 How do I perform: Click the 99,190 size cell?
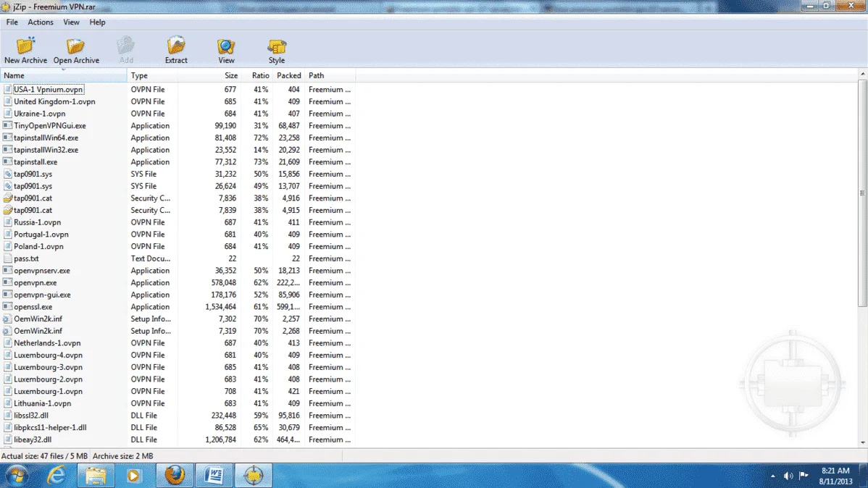(x=225, y=125)
